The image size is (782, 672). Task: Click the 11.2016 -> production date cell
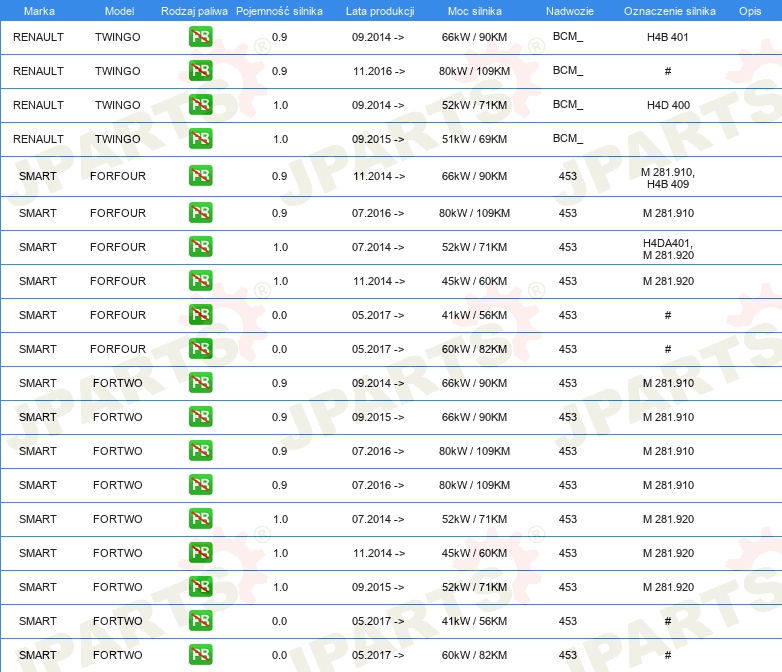(x=379, y=71)
